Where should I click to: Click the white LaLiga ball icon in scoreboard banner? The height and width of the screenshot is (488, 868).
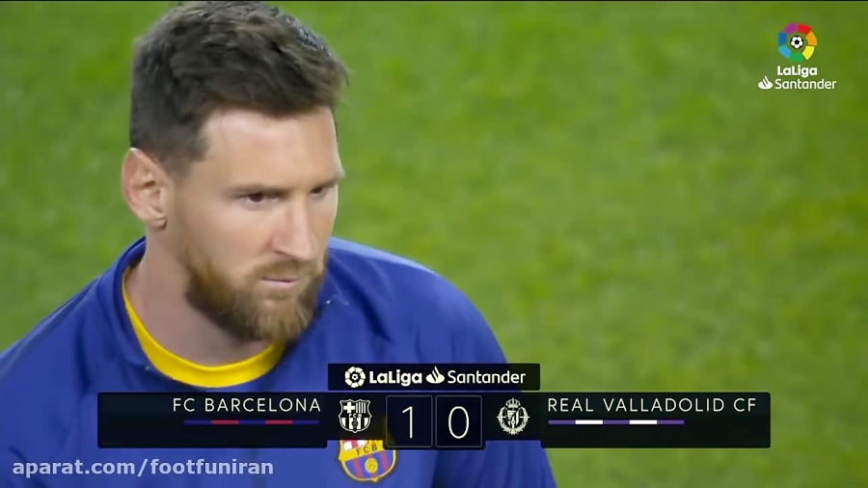pyautogui.click(x=355, y=377)
